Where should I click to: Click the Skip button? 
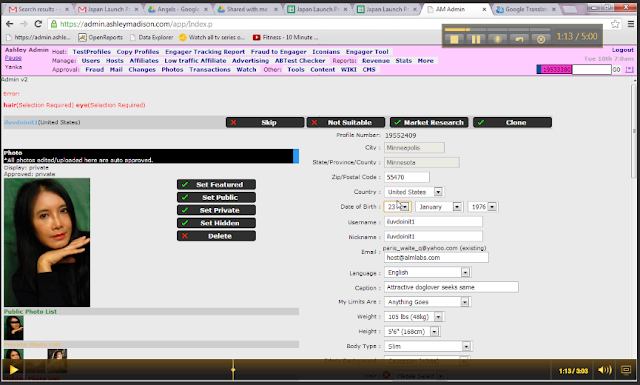pos(265,122)
